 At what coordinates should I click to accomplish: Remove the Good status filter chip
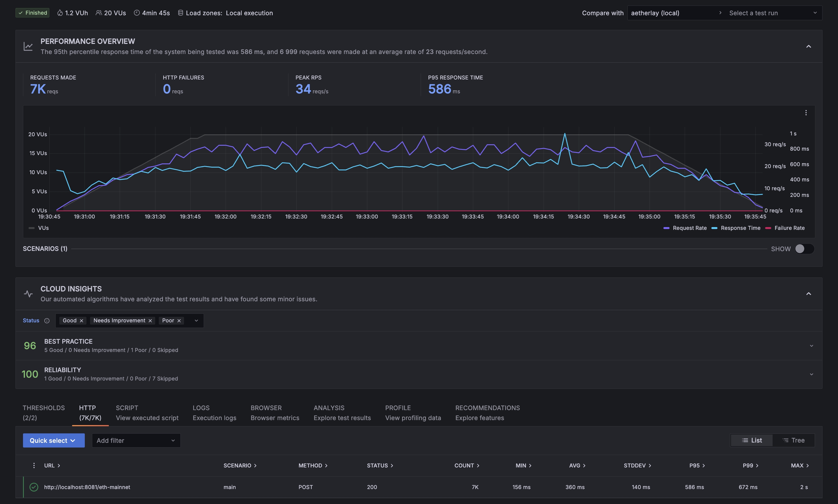(81, 321)
